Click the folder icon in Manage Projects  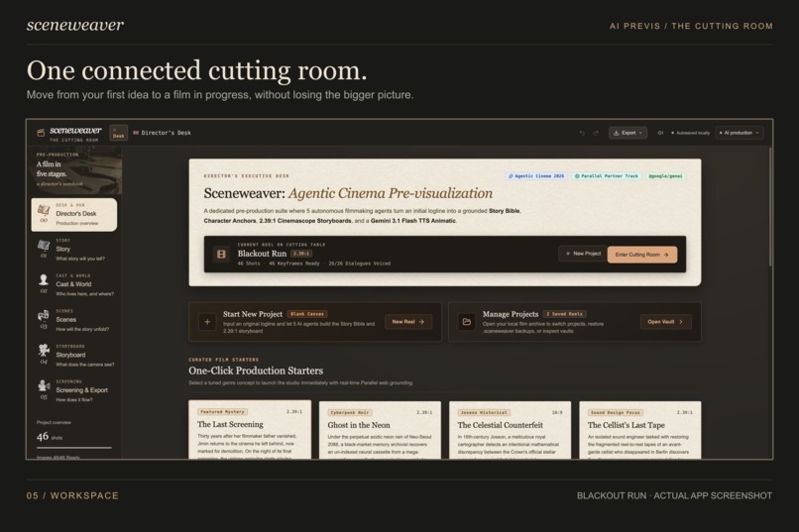467,322
